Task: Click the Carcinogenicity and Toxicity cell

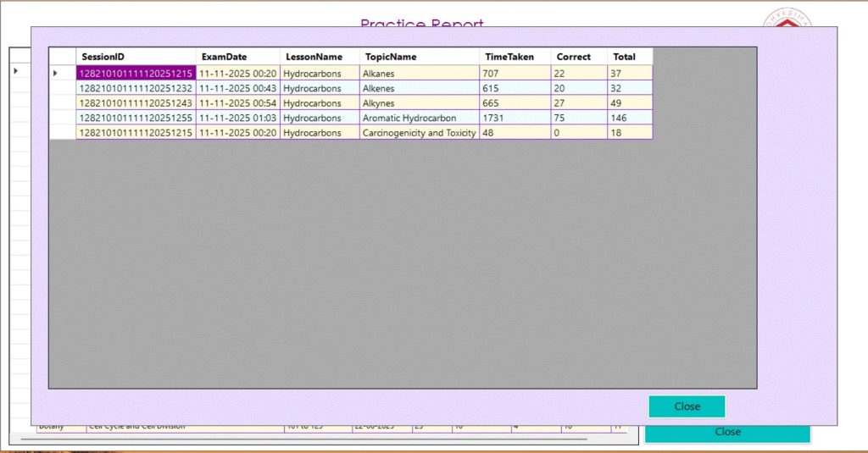Action: coord(419,133)
